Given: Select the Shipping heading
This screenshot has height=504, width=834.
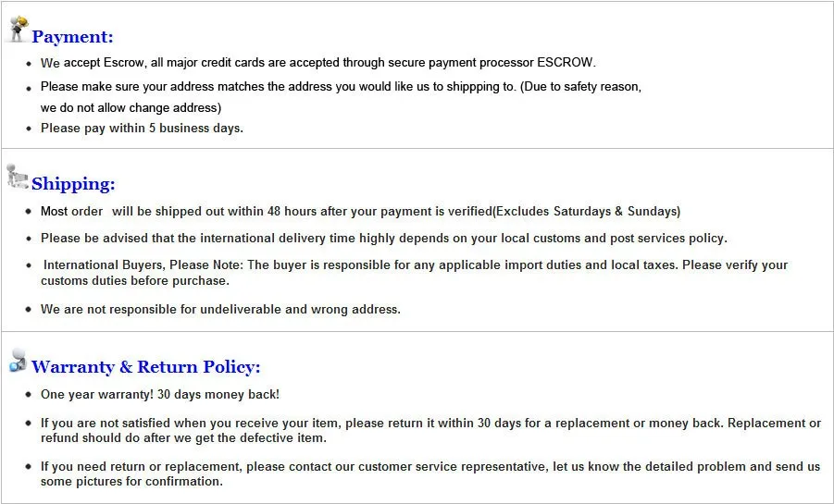Looking at the screenshot, I should [73, 184].
